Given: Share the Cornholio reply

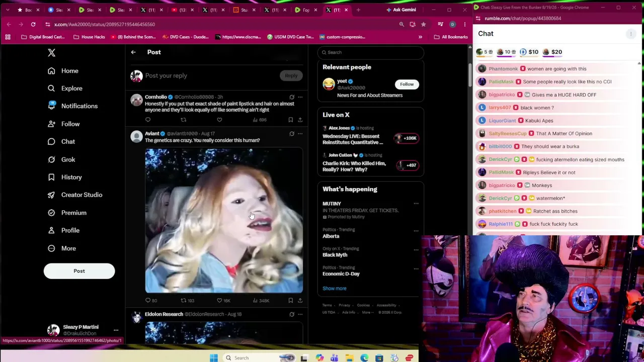Looking at the screenshot, I should (x=300, y=120).
